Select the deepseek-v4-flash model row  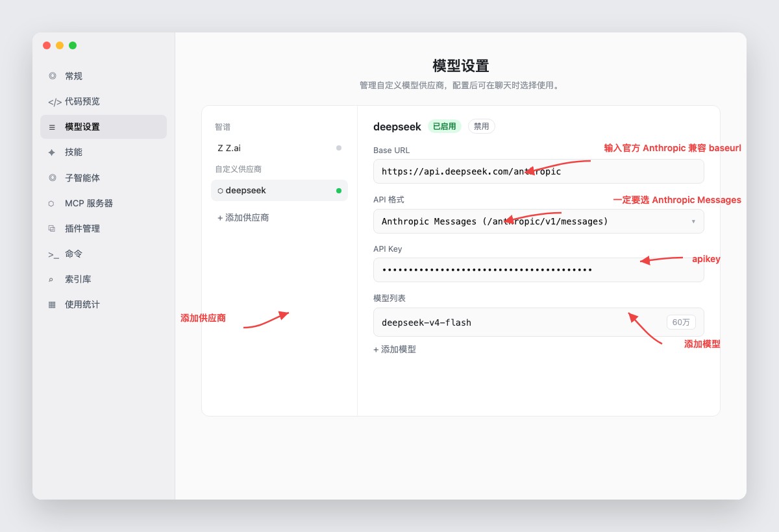[539, 322]
